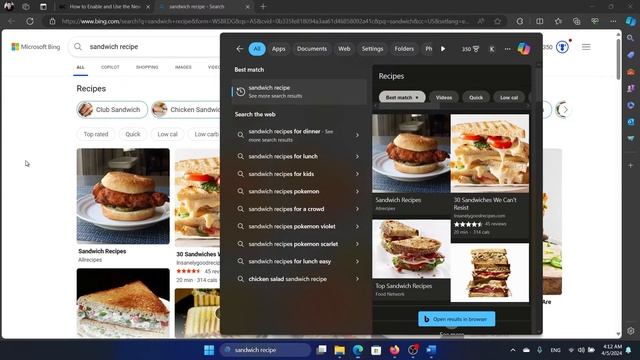
Task: Expand sandwich recipes pokemon violet arrow
Action: [357, 227]
